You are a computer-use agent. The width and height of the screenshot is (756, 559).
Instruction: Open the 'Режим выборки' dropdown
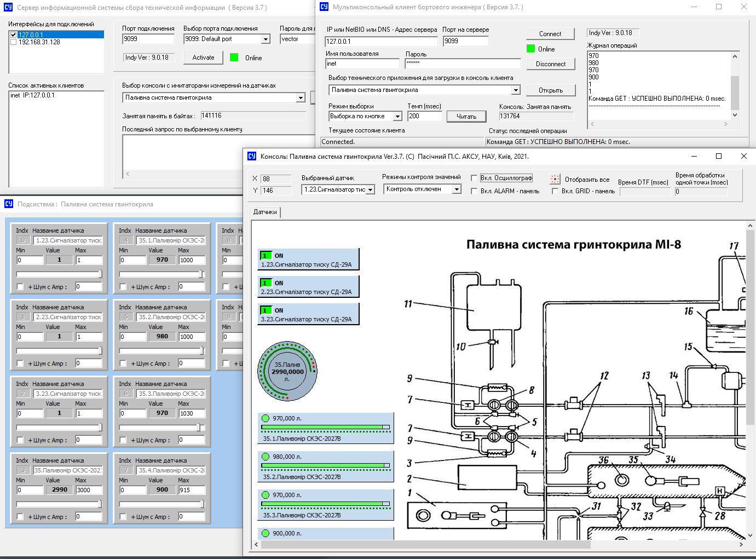coord(397,116)
